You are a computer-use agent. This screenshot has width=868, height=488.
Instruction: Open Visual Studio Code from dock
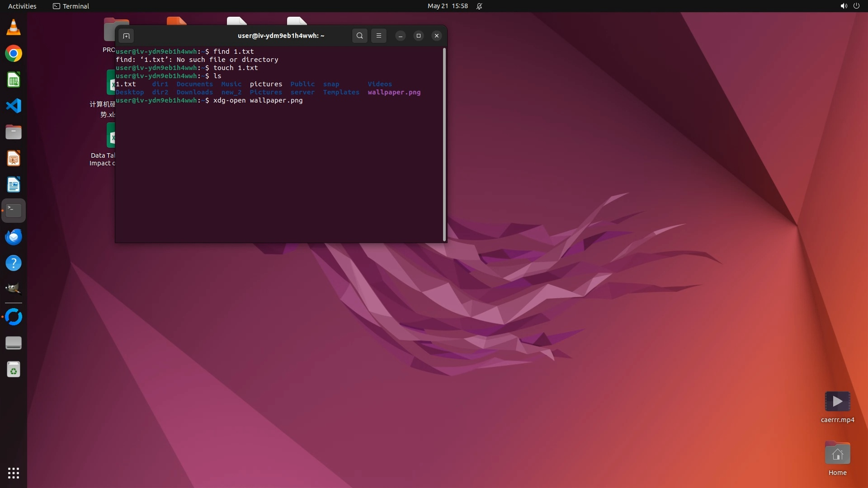(x=14, y=106)
